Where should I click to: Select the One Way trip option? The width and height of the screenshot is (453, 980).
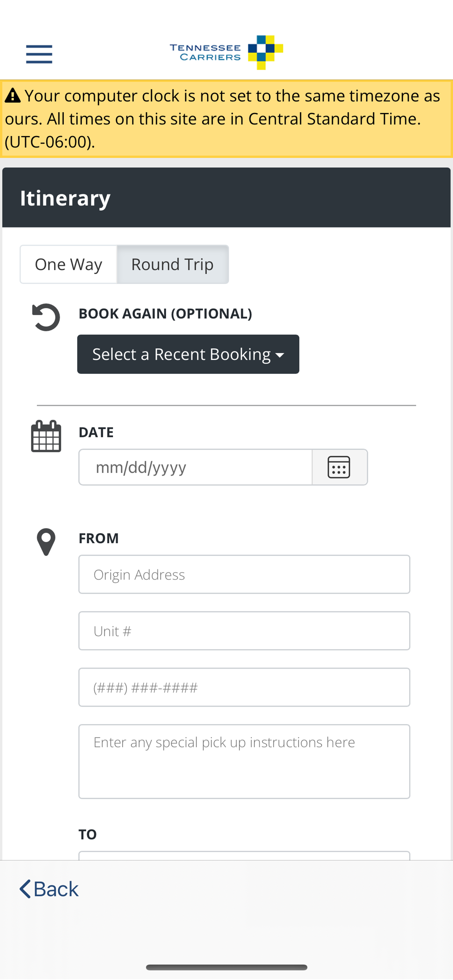[x=69, y=264]
